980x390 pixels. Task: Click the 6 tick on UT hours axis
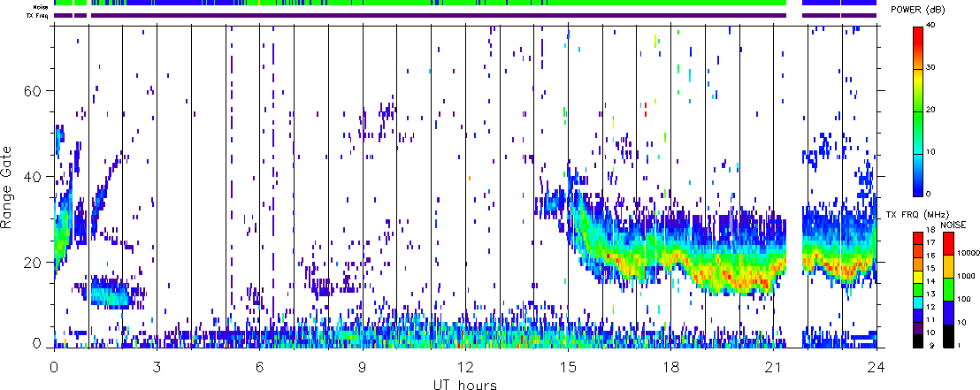coord(259,366)
